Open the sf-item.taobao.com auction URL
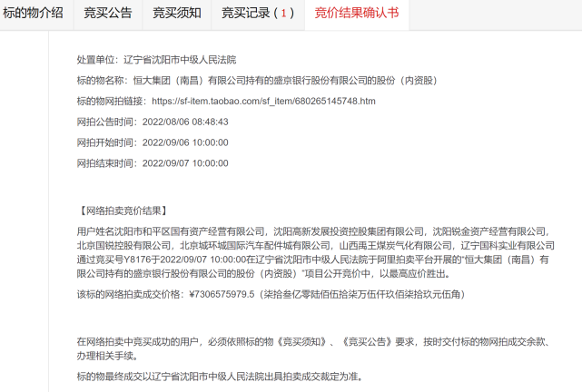This screenshot has height=392, width=582. (263, 101)
